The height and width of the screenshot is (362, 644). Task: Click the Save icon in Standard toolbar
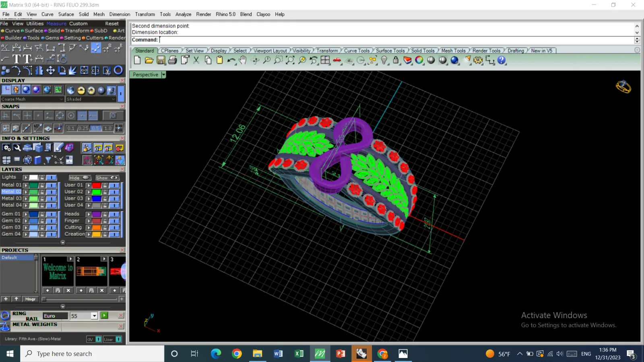161,60
